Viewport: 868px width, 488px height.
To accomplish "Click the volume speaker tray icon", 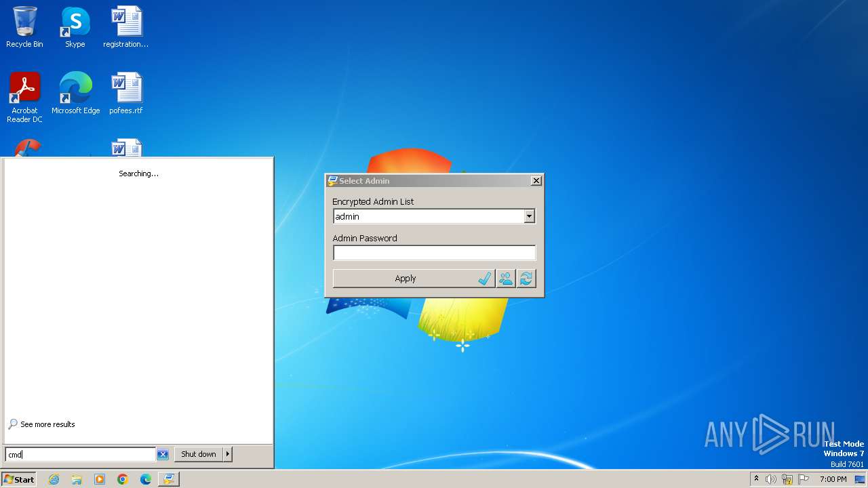I will pyautogui.click(x=771, y=479).
